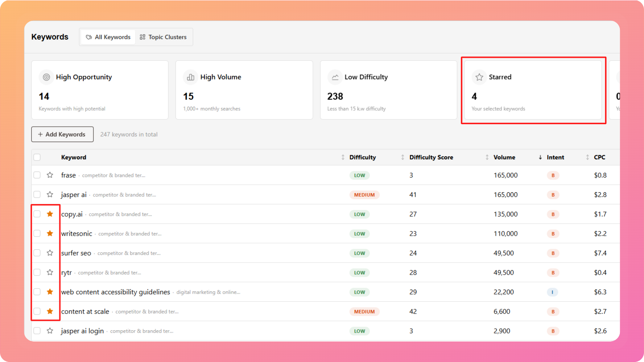This screenshot has width=644, height=362.
Task: Remove star from writesonic keyword
Action: pyautogui.click(x=50, y=233)
